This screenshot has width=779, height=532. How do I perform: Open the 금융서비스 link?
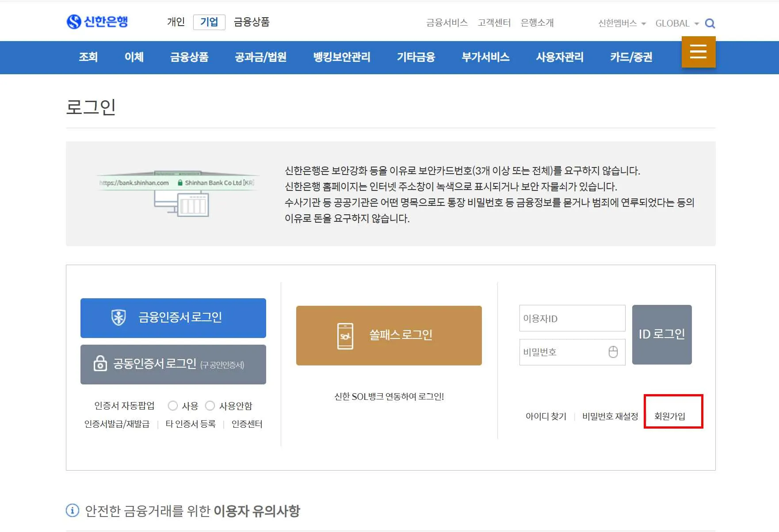[x=447, y=23]
